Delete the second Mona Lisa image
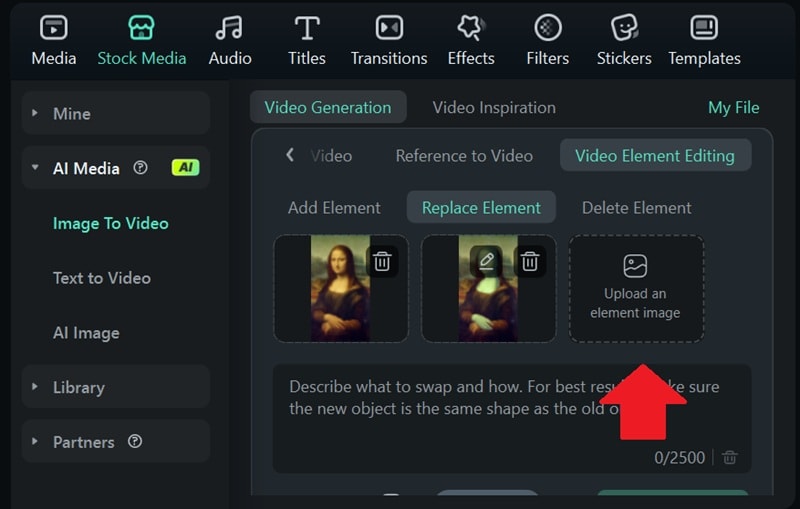The width and height of the screenshot is (800, 509). click(530, 261)
